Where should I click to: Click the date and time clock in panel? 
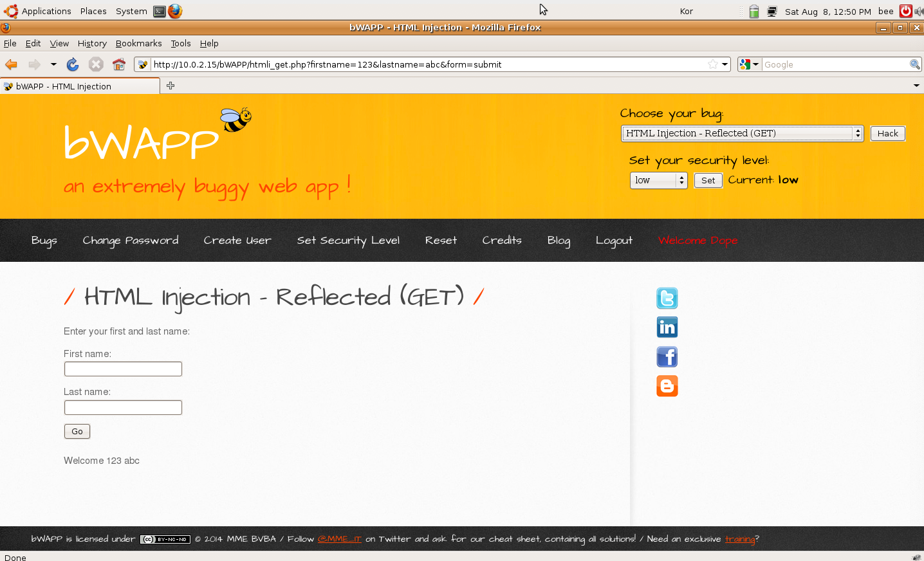pyautogui.click(x=827, y=11)
